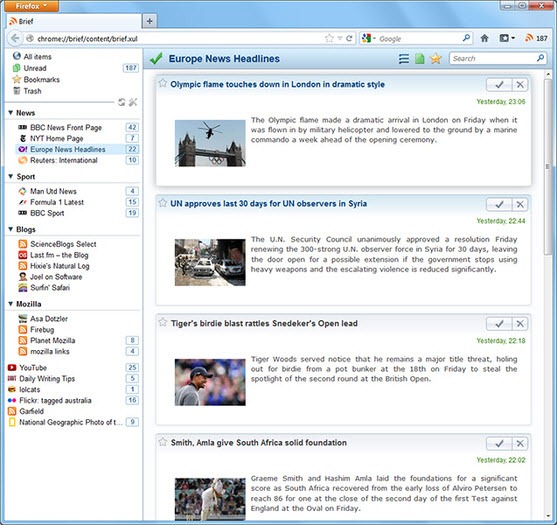The width and height of the screenshot is (557, 525).
Task: Open the Firefox menu button
Action: (32, 6)
